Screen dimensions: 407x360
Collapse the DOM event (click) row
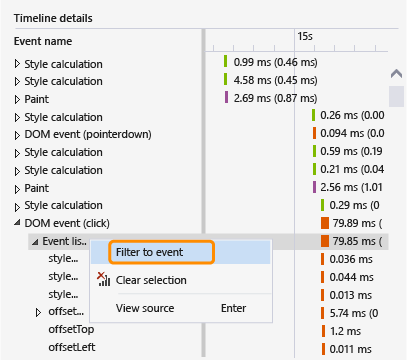pos(17,223)
